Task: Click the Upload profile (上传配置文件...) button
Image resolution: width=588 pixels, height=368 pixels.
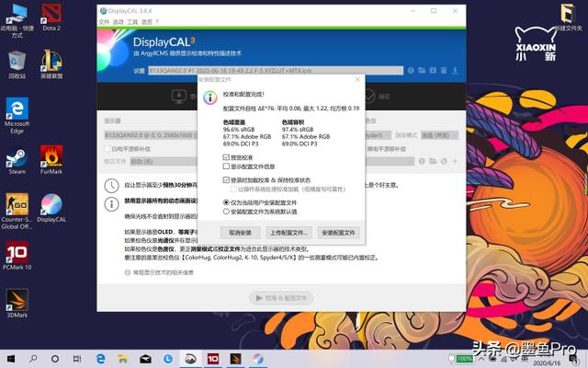Action: click(288, 233)
